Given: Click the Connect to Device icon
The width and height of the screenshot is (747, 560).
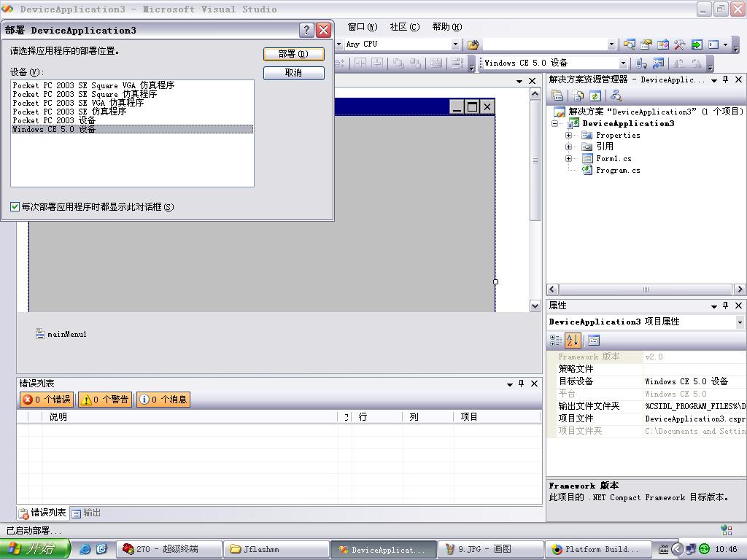Looking at the screenshot, I should pyautogui.click(x=641, y=63).
